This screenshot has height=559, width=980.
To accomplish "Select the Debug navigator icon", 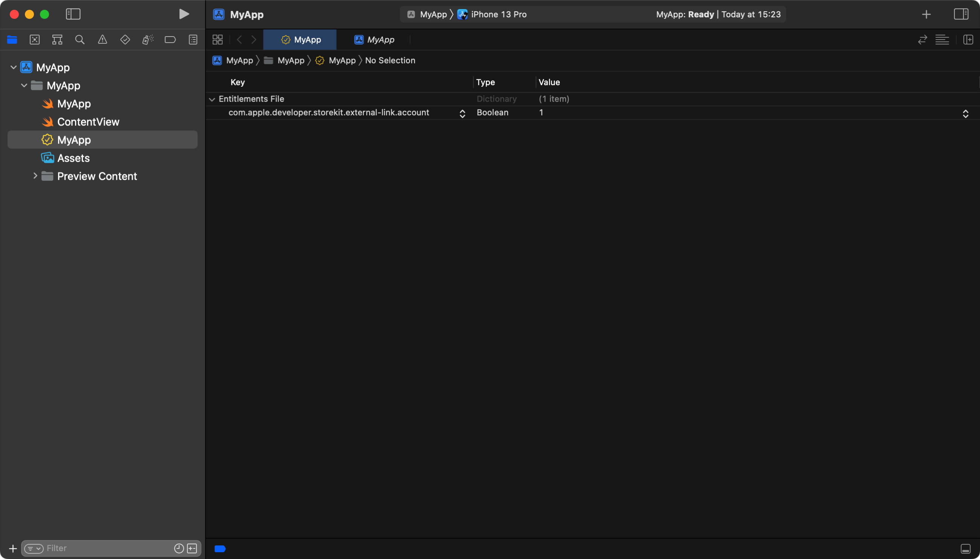I will 147,40.
